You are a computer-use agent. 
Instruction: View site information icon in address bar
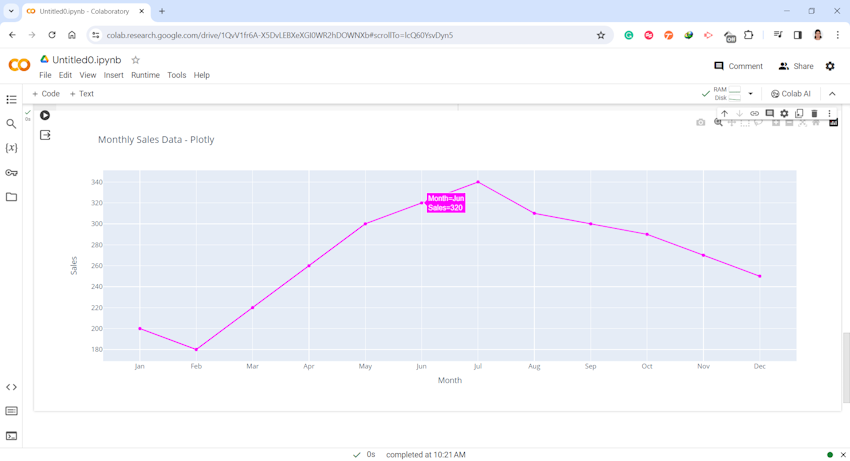[x=95, y=35]
